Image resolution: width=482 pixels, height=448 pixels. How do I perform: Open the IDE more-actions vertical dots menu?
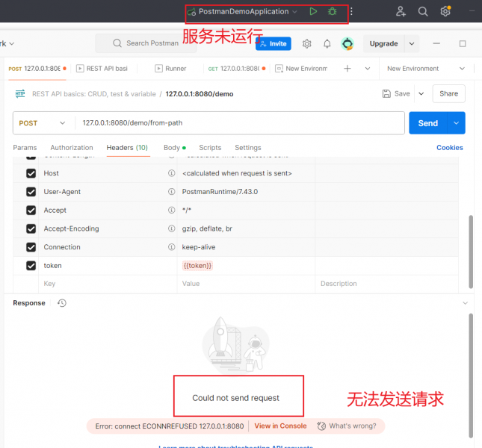(351, 12)
